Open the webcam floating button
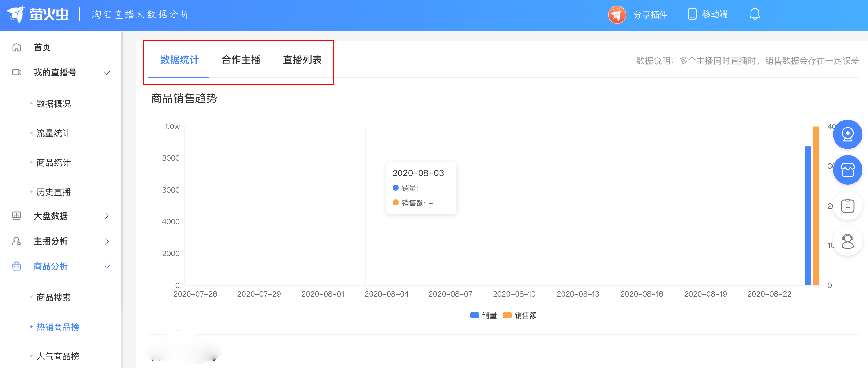 pyautogui.click(x=847, y=134)
